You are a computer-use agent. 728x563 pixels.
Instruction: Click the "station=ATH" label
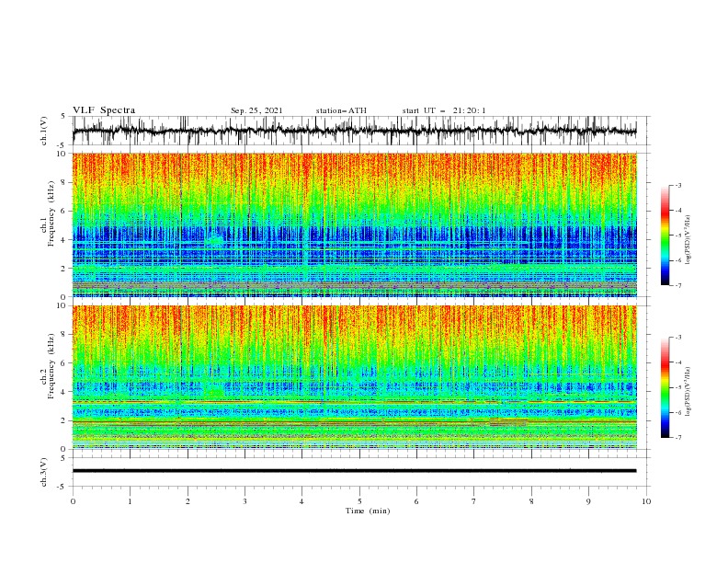[341, 110]
